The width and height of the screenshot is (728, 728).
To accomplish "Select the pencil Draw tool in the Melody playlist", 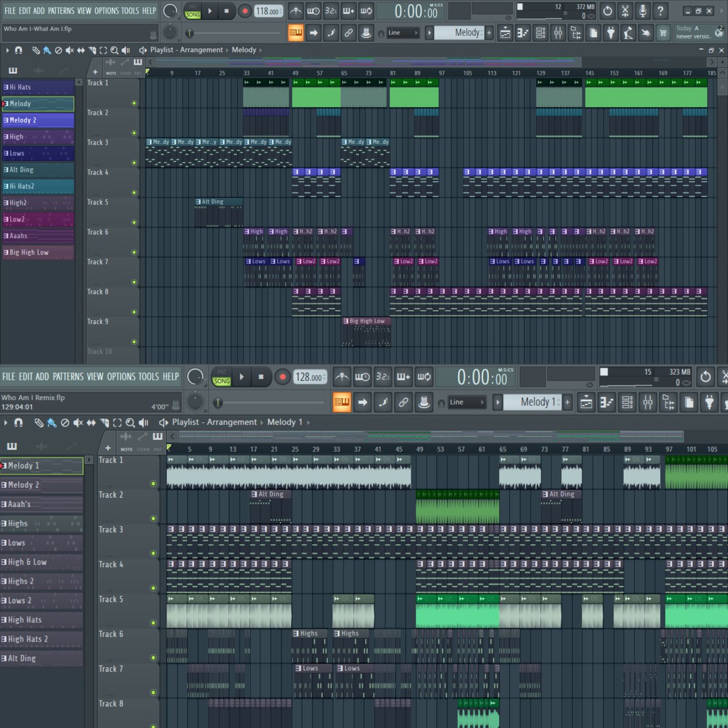I will pos(36,50).
